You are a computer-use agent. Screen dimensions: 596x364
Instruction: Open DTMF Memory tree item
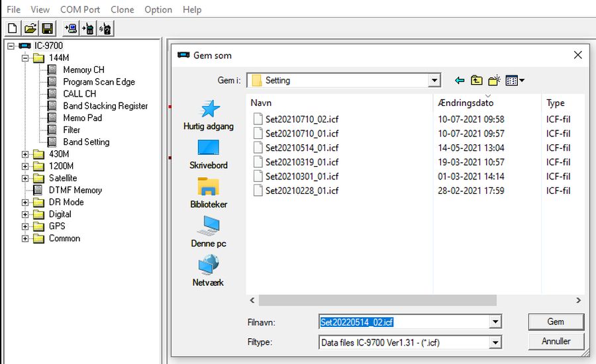click(x=75, y=190)
